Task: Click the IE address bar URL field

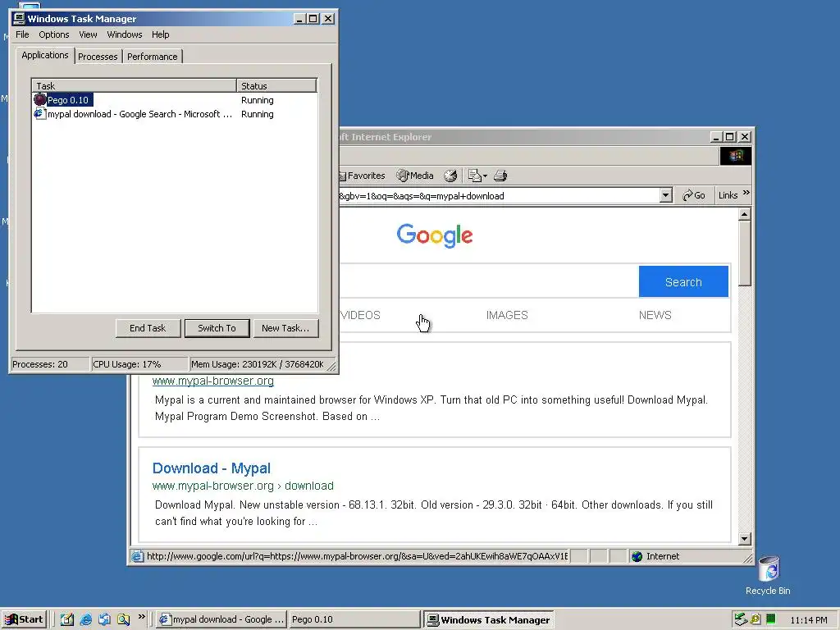Action: click(x=499, y=195)
